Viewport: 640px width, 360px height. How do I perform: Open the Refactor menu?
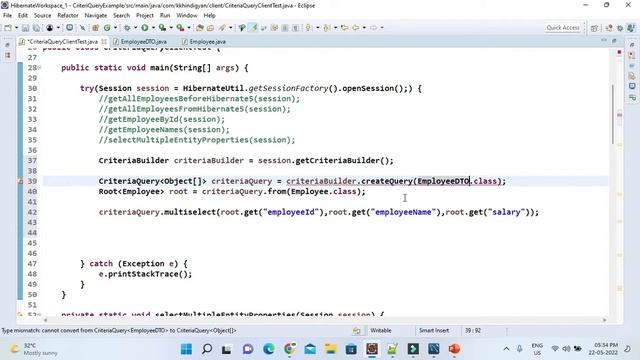pos(68,16)
